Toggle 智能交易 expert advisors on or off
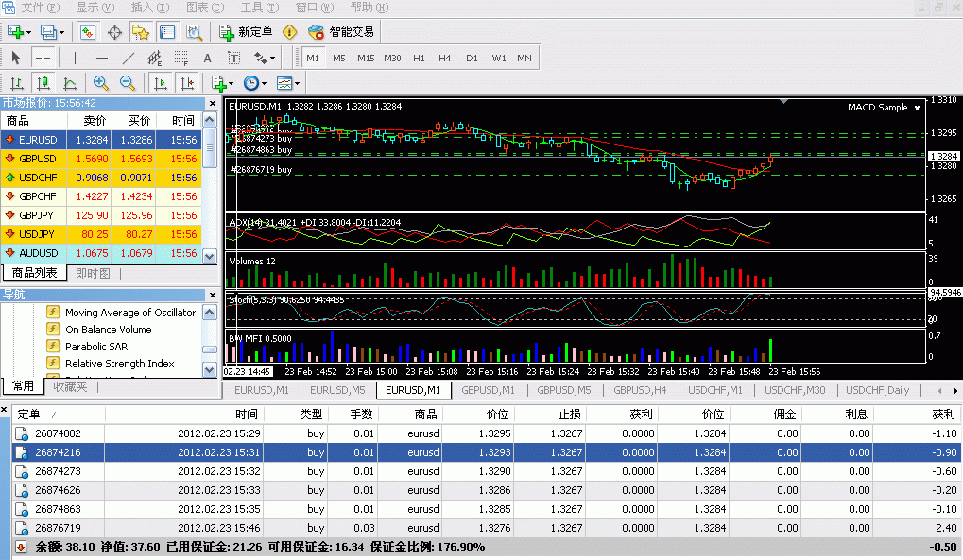Screen dimensions: 963x560 click(x=341, y=32)
